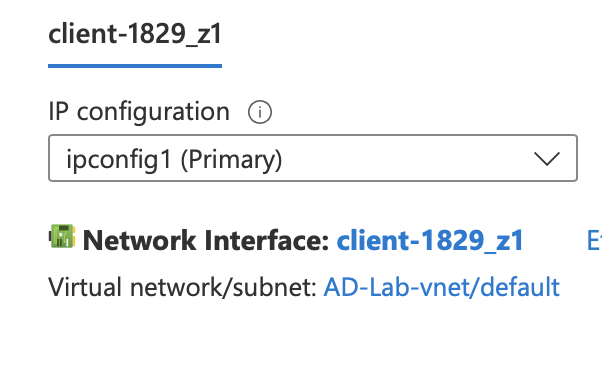Click the IP configuration info icon

click(x=260, y=112)
